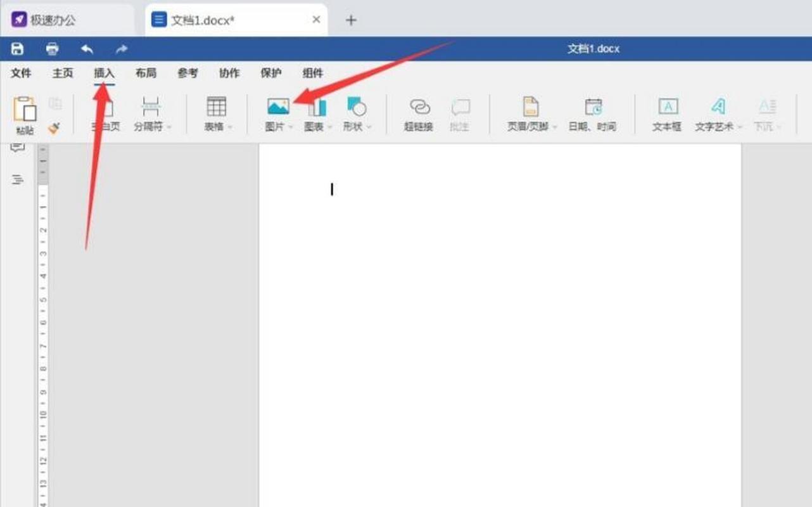
Task: Click the Copy icon beside Paste
Action: pos(56,103)
